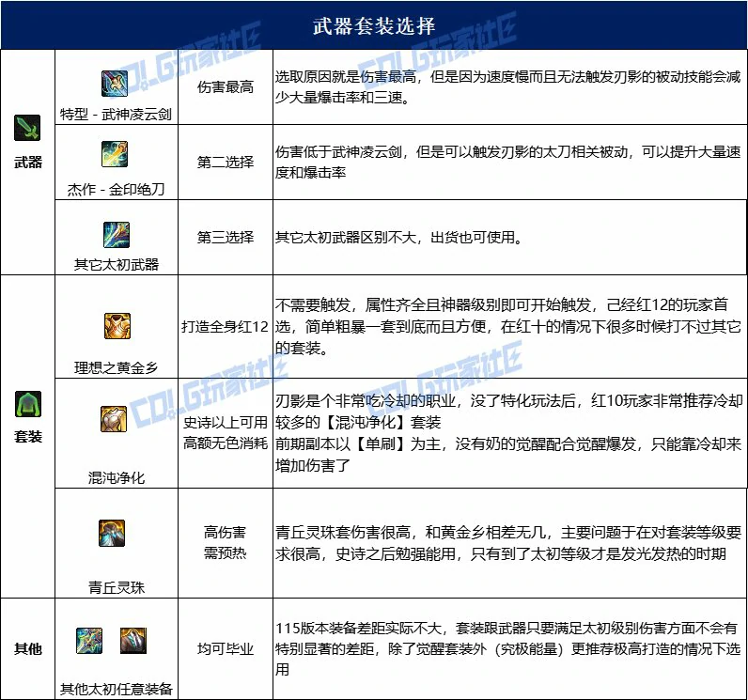The image size is (748, 700).
Task: Click the description starting 不需要触发，属性齐全
Action: 508,327
